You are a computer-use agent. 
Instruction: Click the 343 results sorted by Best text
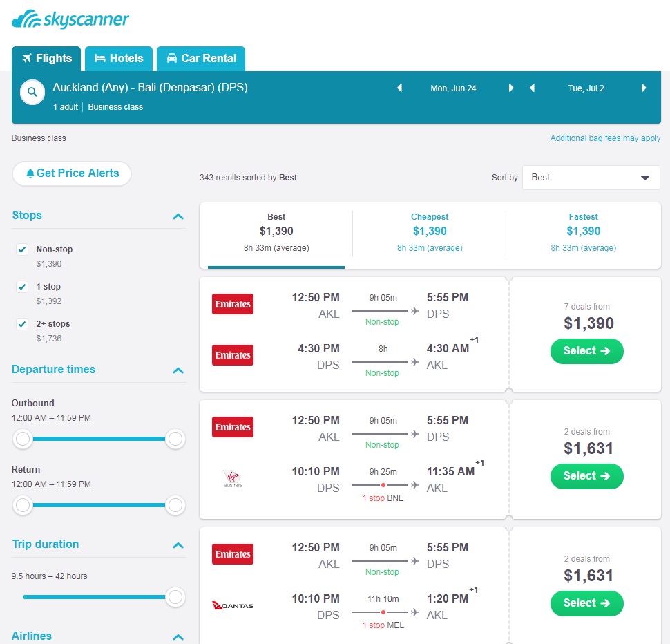(248, 178)
